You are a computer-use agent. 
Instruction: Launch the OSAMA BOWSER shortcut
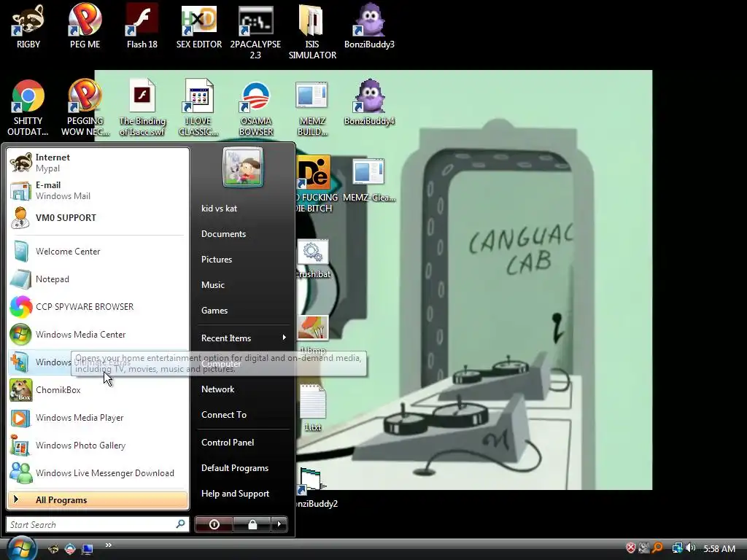coord(256,108)
